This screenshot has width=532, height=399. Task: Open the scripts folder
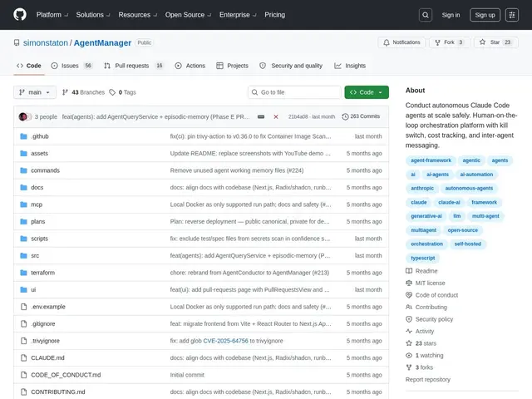[39, 239]
